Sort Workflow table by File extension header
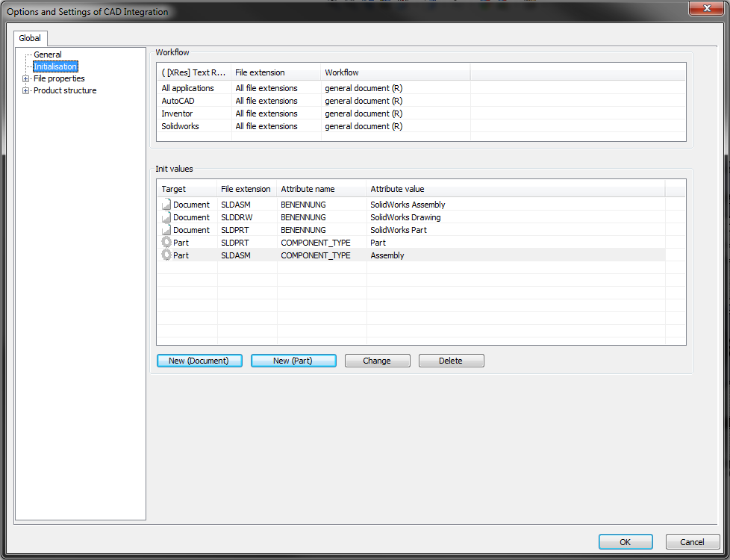The image size is (730, 560). pyautogui.click(x=275, y=72)
